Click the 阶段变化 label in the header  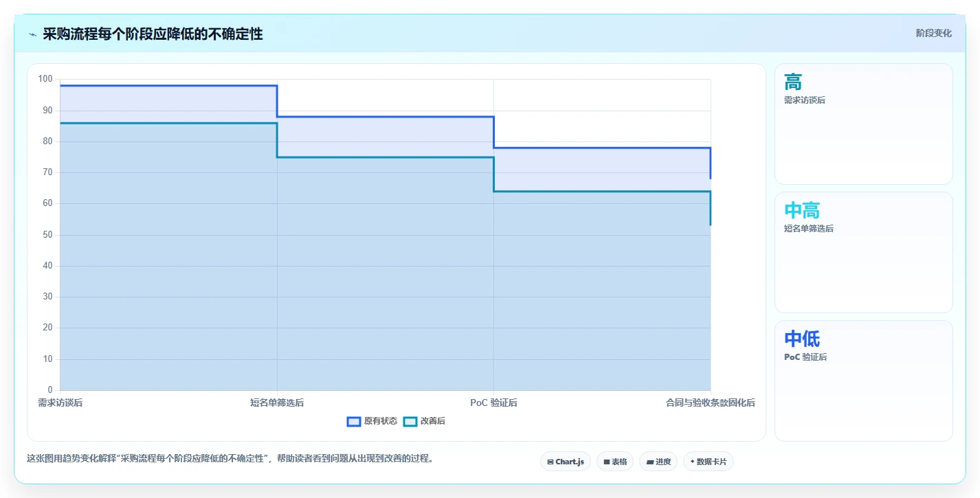pyautogui.click(x=934, y=33)
